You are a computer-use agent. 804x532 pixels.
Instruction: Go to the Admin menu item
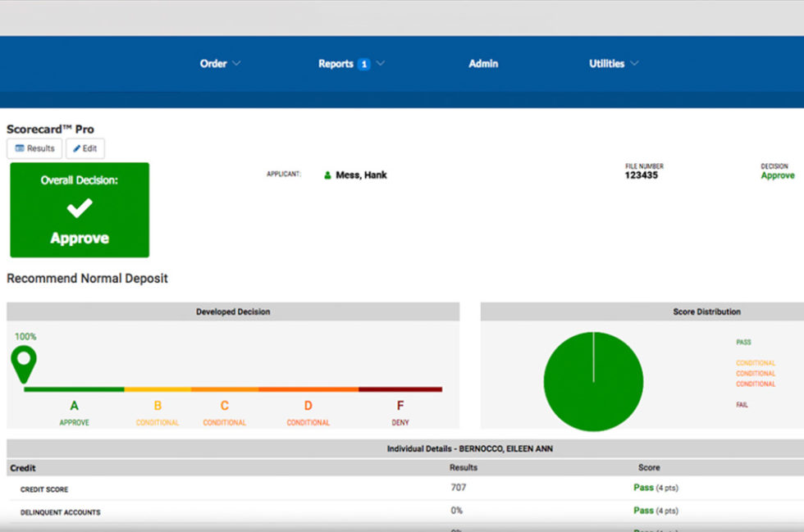click(x=483, y=64)
